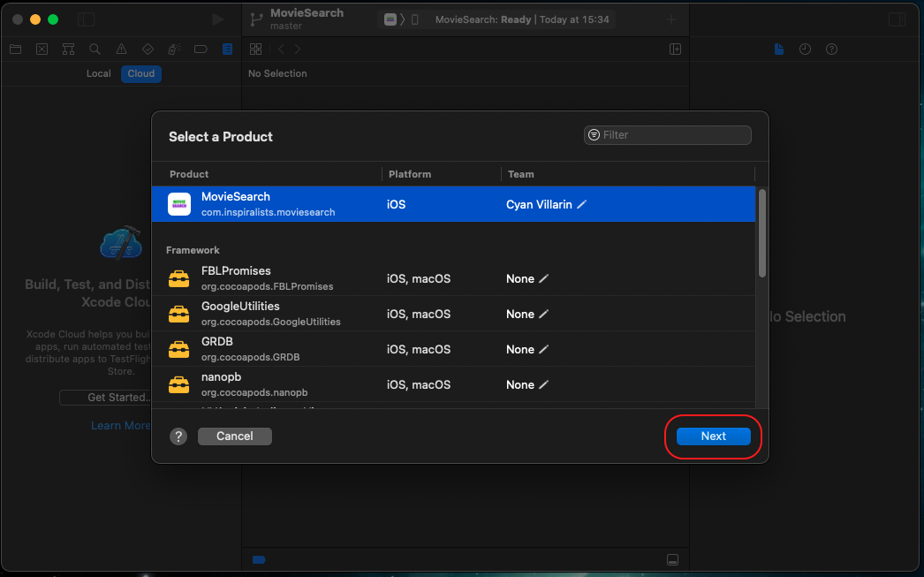Select the MovieSearch product row

[453, 204]
